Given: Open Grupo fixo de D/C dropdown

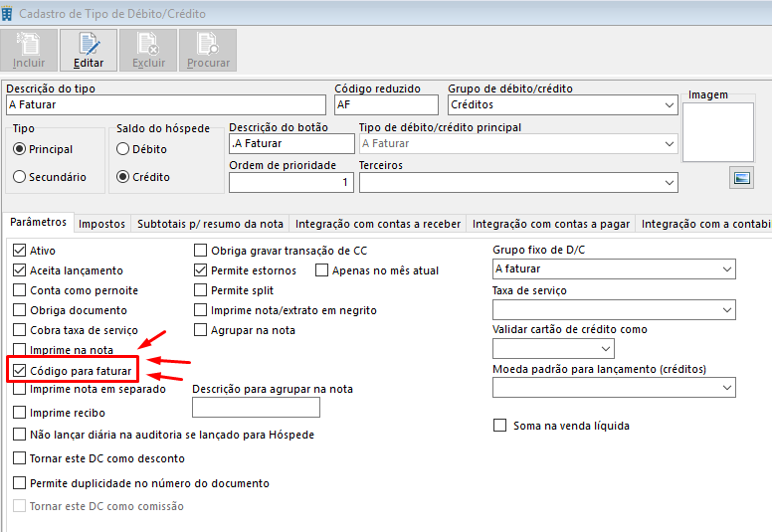Looking at the screenshot, I should (726, 269).
